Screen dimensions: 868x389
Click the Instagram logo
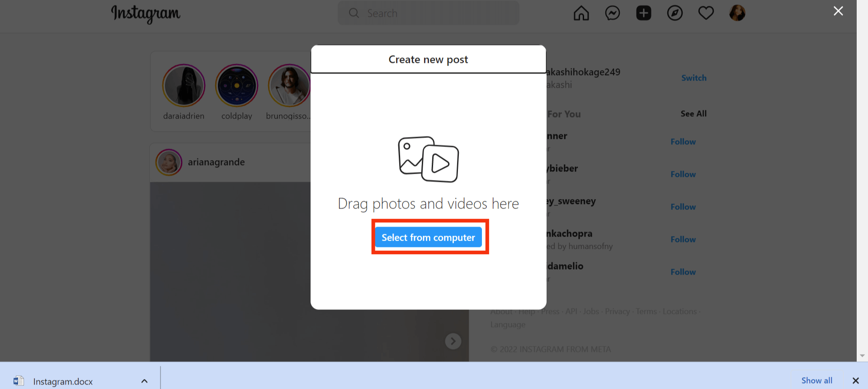coord(146,14)
